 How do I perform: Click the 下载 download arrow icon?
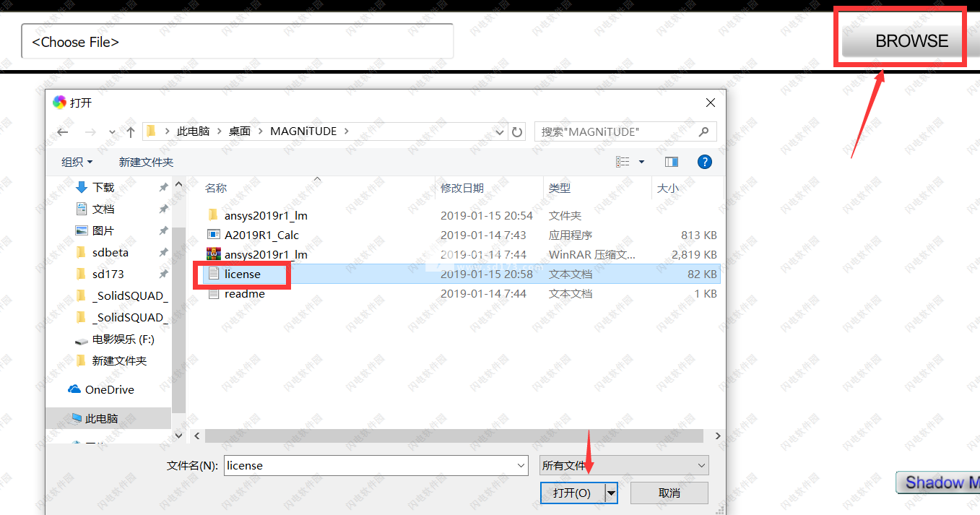tap(82, 187)
